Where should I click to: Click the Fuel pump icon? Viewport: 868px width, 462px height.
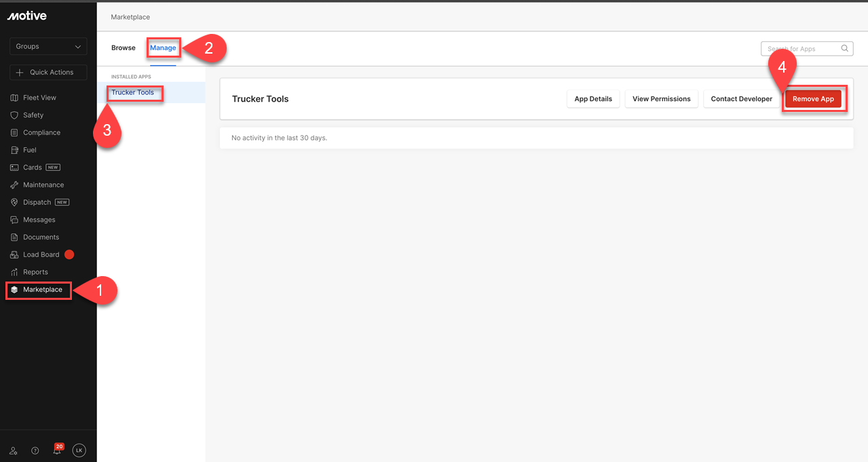14,150
